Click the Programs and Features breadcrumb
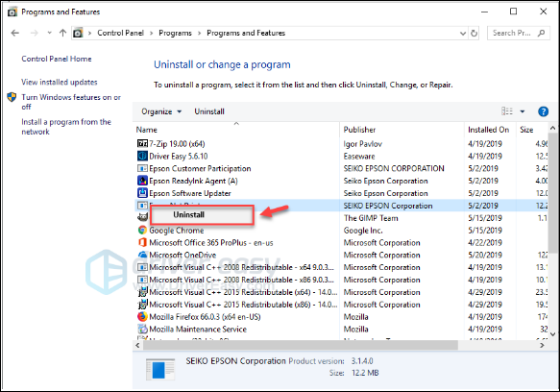This screenshot has height=392, width=560. pos(246,33)
